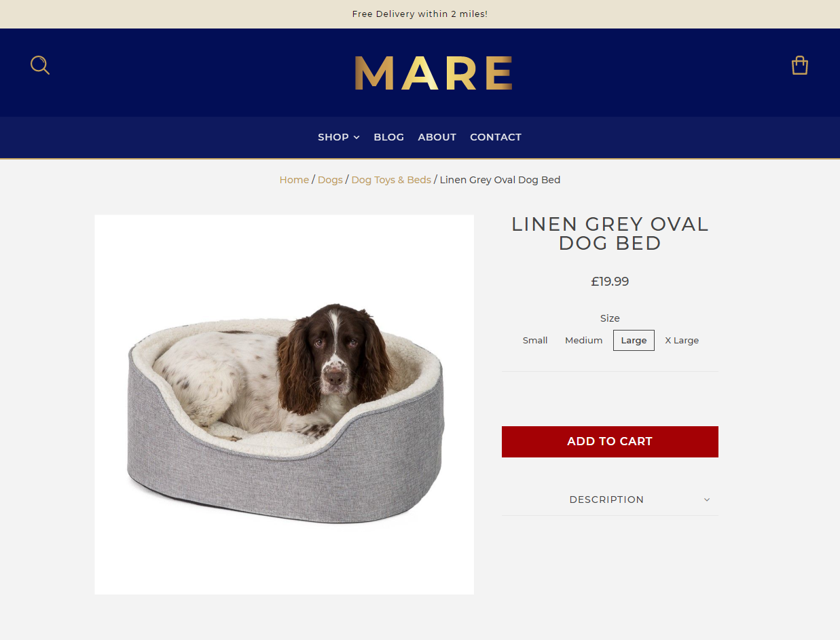840x640 pixels.
Task: Follow the Home breadcrumb link
Action: tap(294, 180)
